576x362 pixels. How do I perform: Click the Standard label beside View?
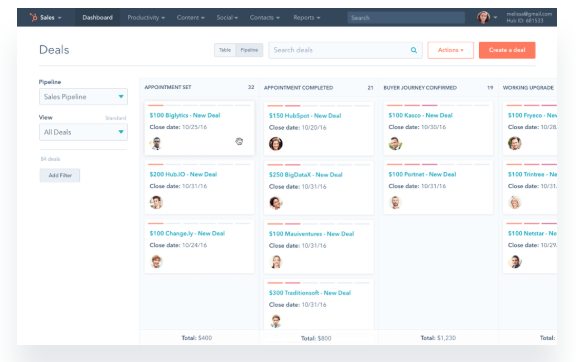coord(115,118)
